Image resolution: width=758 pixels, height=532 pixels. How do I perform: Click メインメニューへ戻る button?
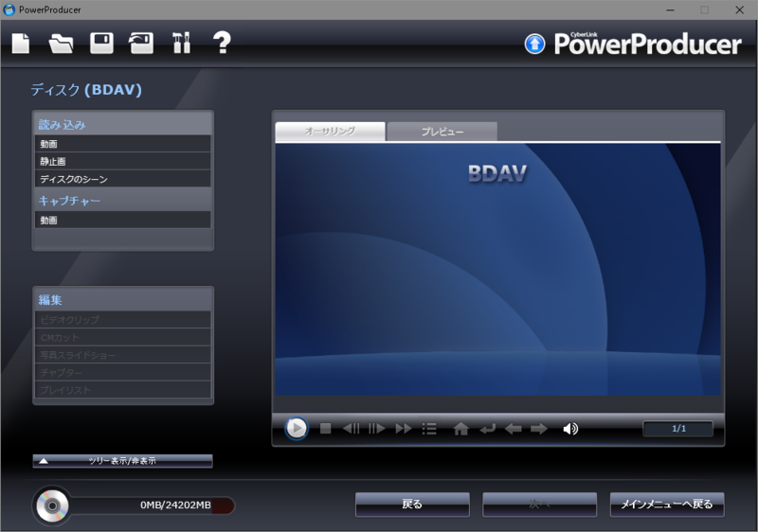[667, 505]
